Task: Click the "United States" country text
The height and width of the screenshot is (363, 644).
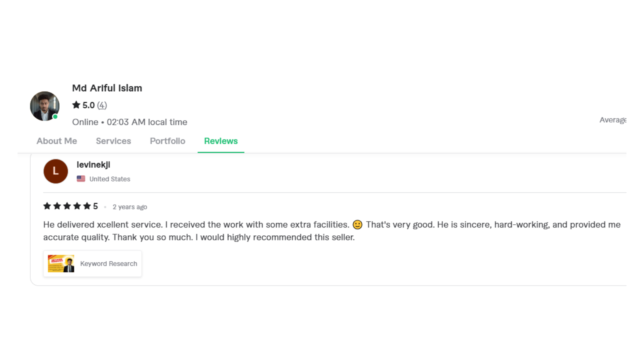Action: pos(110,179)
